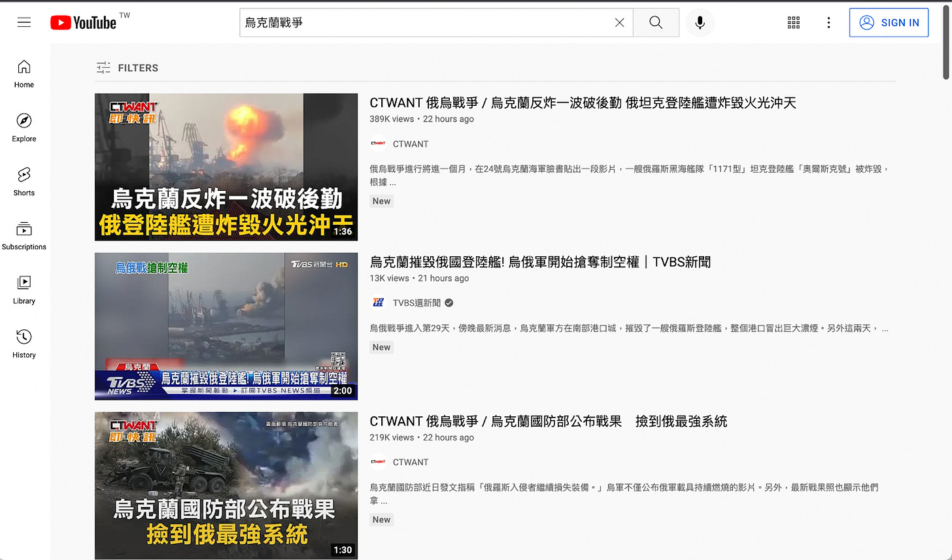The width and height of the screenshot is (952, 560).
Task: Open CTWANT channel name on third result
Action: [x=411, y=462]
